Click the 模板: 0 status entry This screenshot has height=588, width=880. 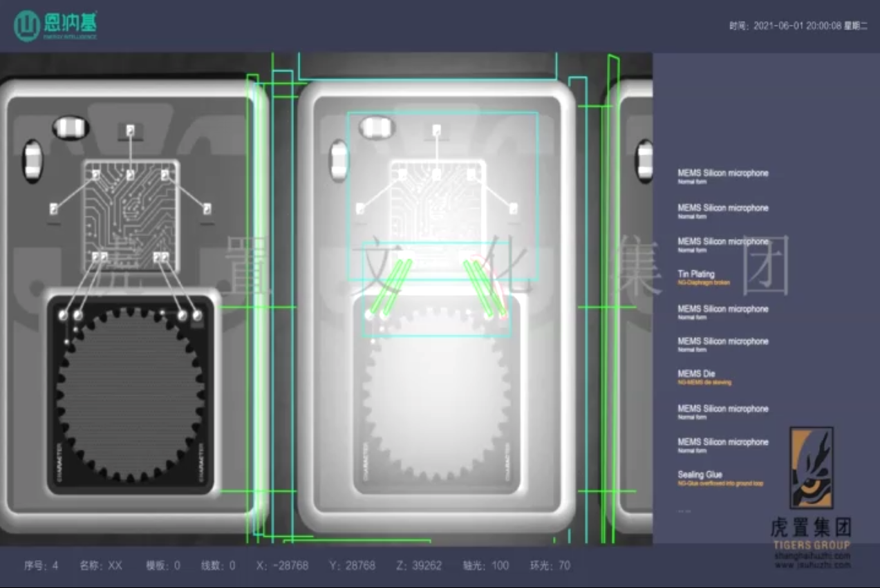pyautogui.click(x=163, y=565)
